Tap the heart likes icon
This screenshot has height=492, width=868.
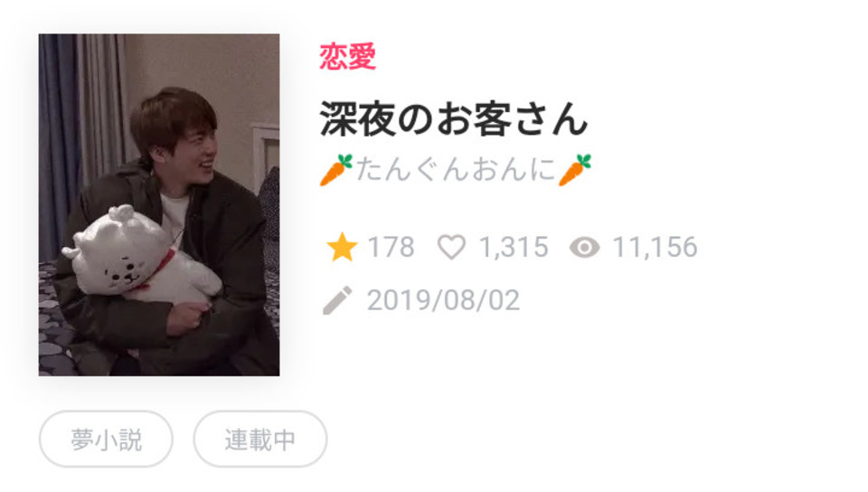pos(452,248)
